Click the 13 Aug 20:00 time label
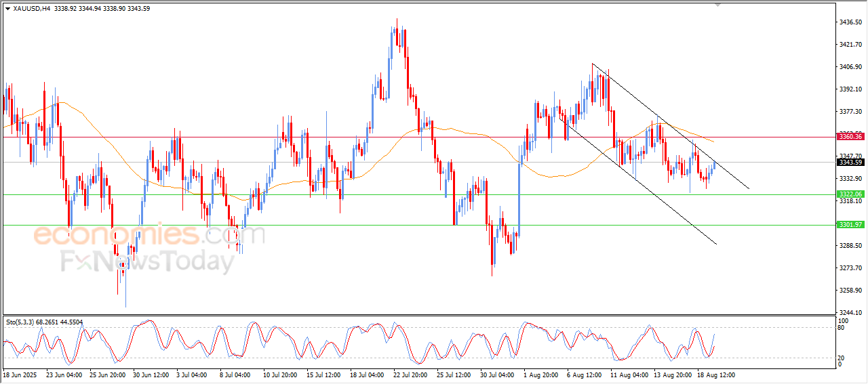The width and height of the screenshot is (868, 384). click(673, 375)
